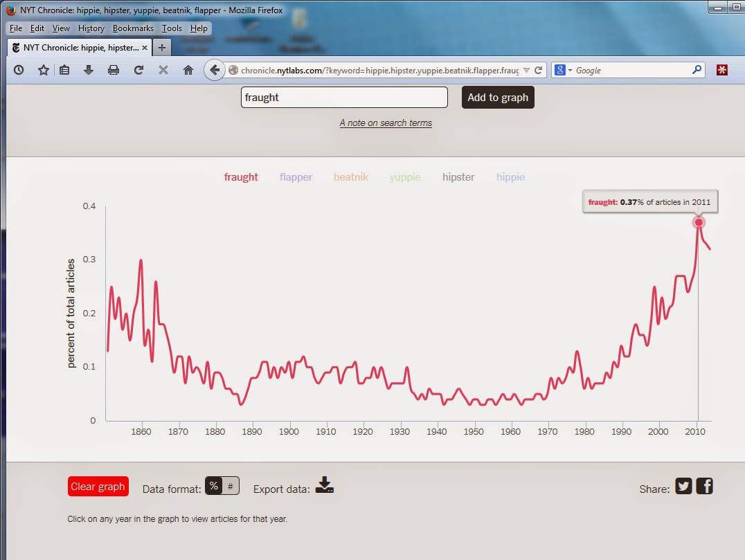
Task: Switch data format to number count
Action: pyautogui.click(x=231, y=486)
